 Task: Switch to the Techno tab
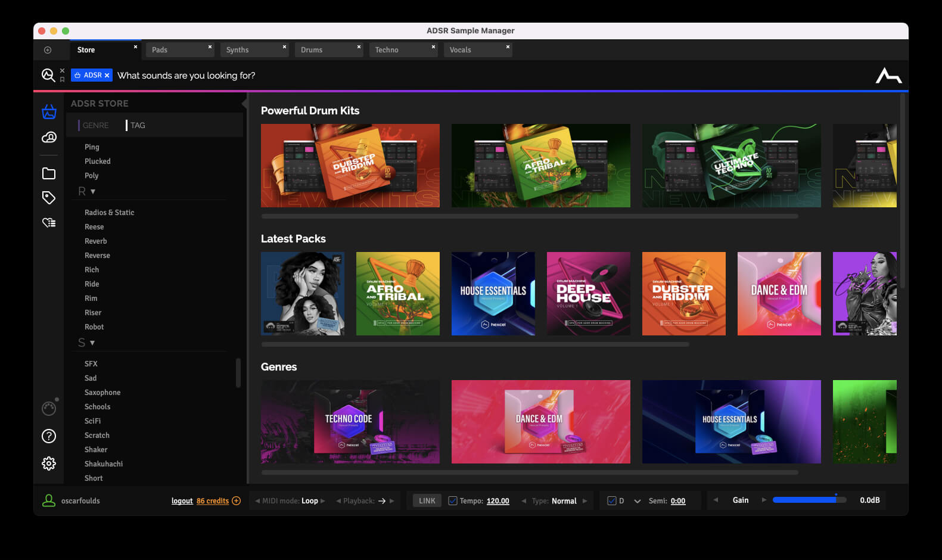pos(403,49)
